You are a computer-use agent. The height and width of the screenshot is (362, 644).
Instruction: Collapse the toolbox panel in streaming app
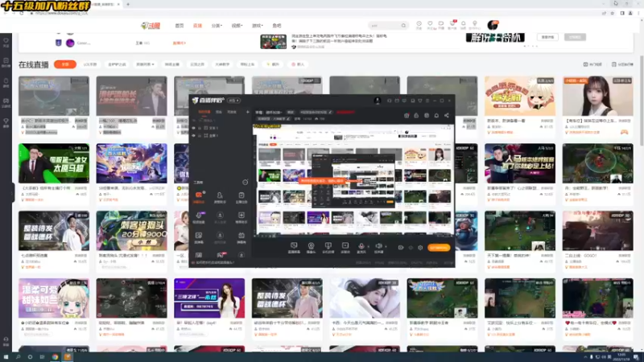click(245, 183)
